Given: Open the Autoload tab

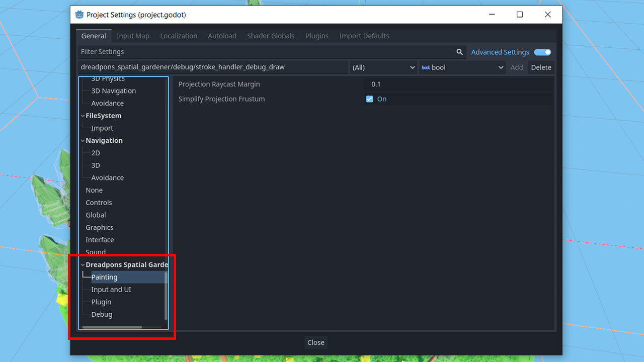Looking at the screenshot, I should coord(222,36).
